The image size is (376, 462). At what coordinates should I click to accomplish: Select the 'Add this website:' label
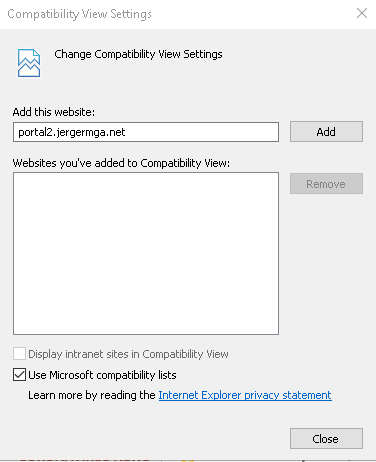pos(54,112)
